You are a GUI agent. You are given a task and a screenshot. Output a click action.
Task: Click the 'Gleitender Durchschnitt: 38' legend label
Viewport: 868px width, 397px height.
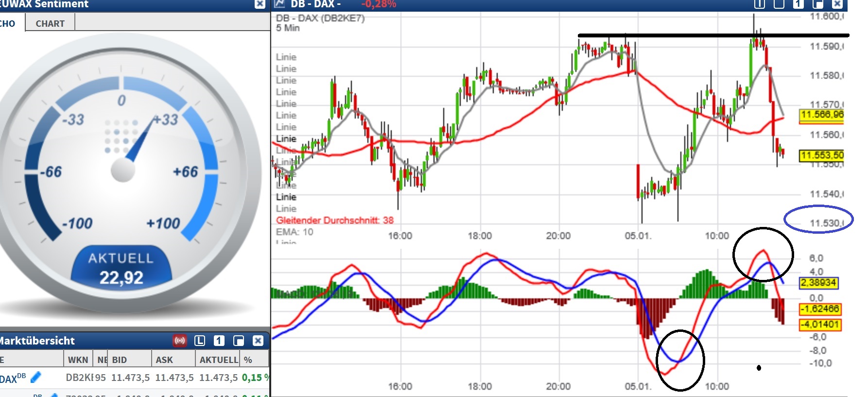pyautogui.click(x=335, y=220)
